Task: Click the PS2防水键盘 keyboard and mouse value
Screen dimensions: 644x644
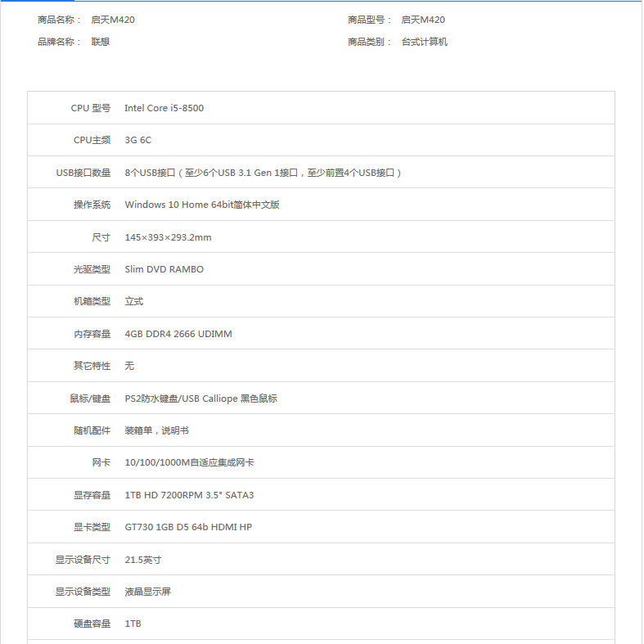Action: coord(200,399)
